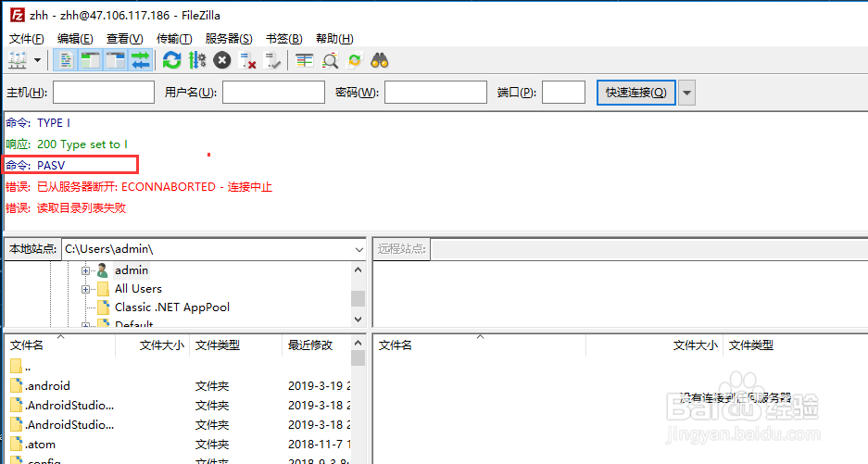The image size is (868, 464).
Task: Toggle remote directory tree display
Action: [115, 60]
